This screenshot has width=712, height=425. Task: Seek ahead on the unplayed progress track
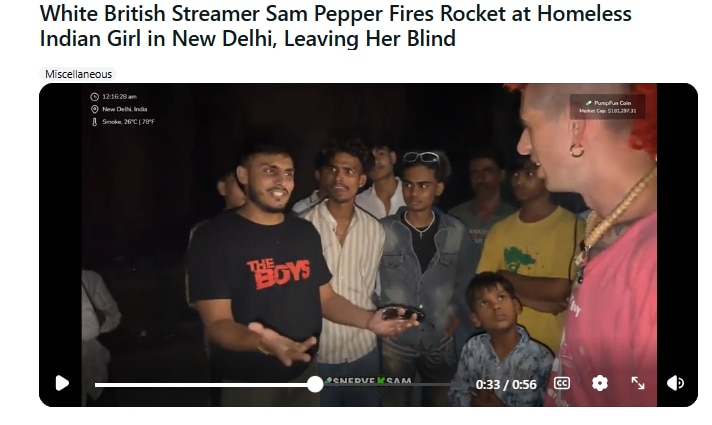(x=386, y=385)
